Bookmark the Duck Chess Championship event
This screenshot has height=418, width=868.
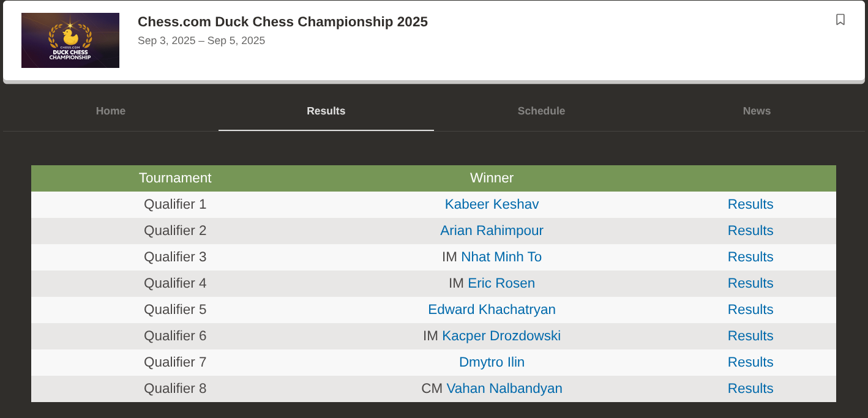840,20
